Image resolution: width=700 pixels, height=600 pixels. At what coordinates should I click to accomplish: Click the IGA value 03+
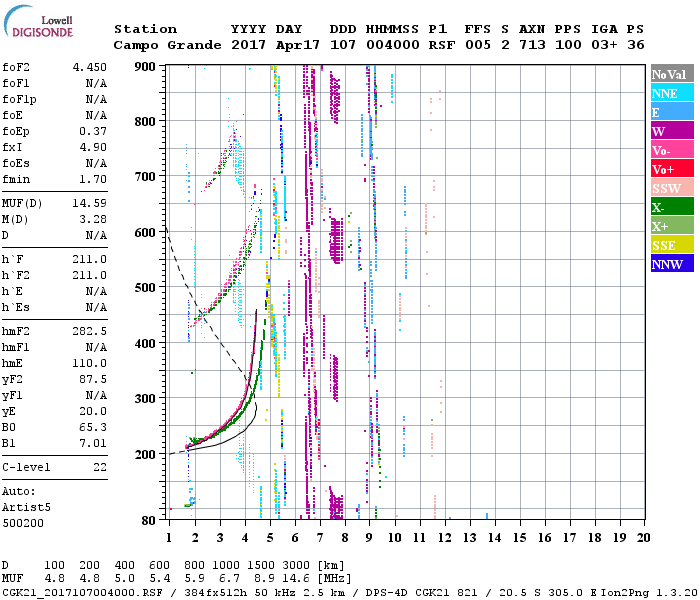(604, 45)
